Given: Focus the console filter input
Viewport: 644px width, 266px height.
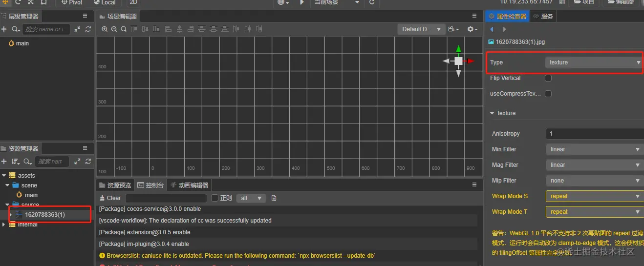Looking at the screenshot, I should pos(166,198).
